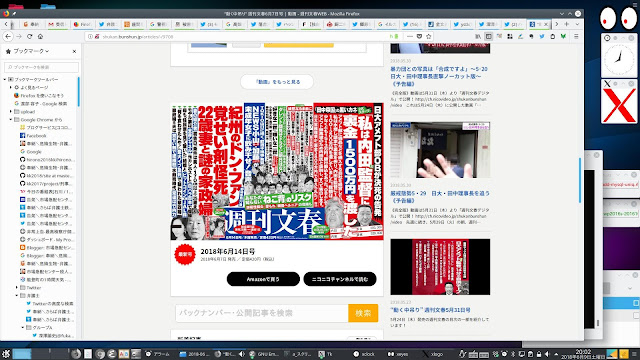640x360 pixels.
Task: Close the active 週刊文春 tab
Action: coord(546,24)
